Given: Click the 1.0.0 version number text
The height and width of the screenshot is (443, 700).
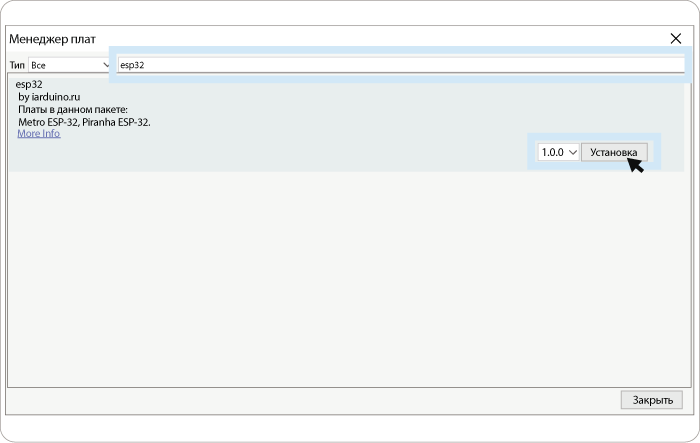Looking at the screenshot, I should [552, 152].
